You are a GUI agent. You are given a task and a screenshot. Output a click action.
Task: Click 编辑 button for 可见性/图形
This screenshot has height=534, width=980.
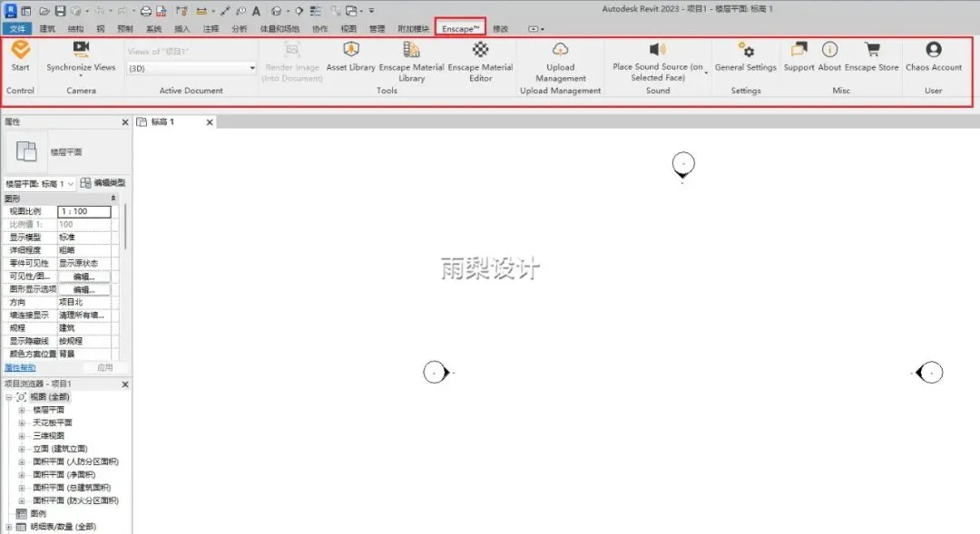click(x=84, y=276)
